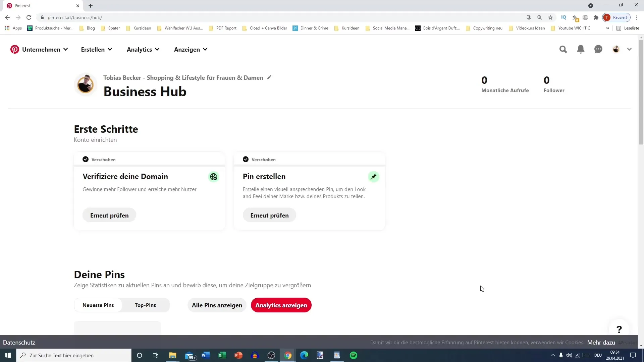Click Alle Pins anzeigen button
The width and height of the screenshot is (644, 362).
(217, 305)
